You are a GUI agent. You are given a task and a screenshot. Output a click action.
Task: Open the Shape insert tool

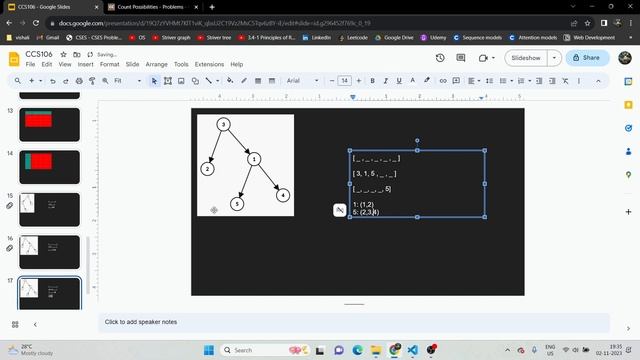click(x=195, y=81)
